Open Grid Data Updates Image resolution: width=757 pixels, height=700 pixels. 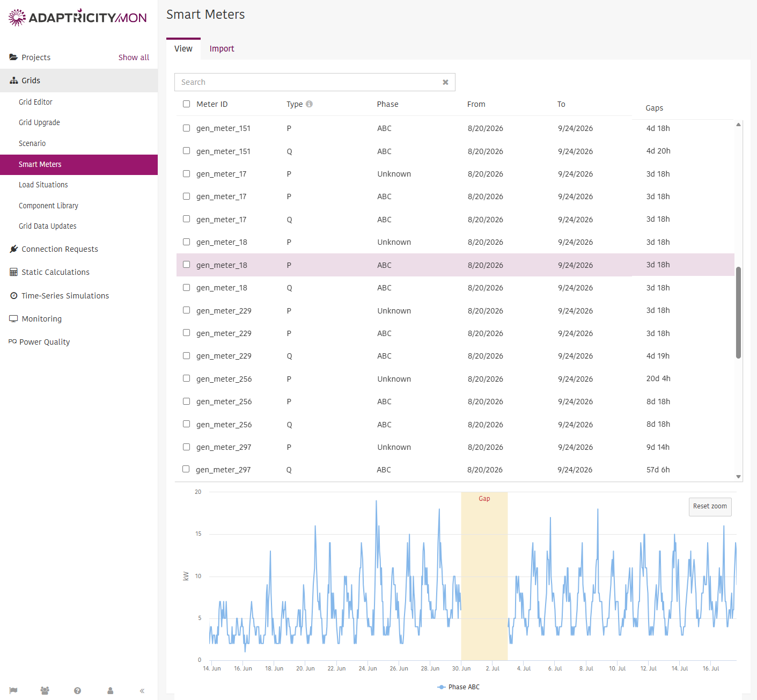[48, 226]
